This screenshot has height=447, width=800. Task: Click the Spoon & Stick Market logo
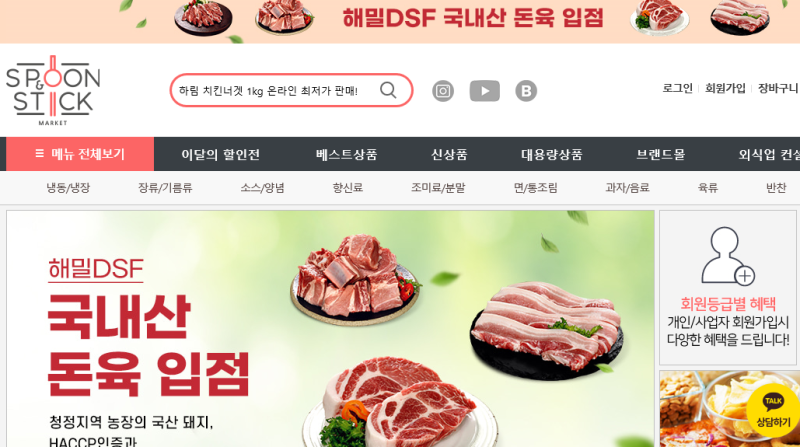pyautogui.click(x=53, y=90)
